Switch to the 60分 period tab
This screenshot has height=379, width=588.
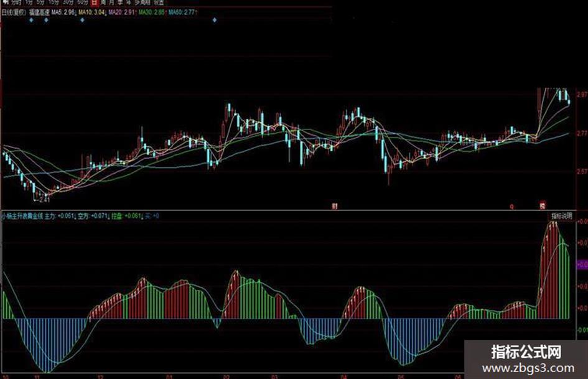coord(82,2)
